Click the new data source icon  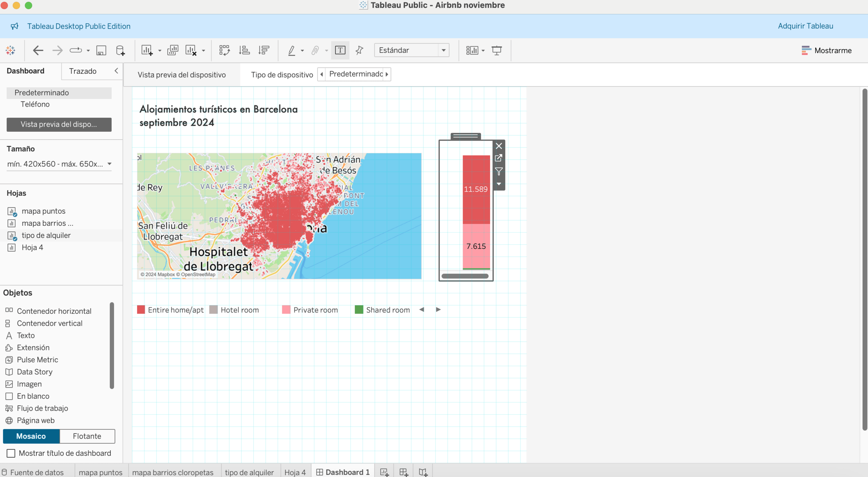[x=120, y=50]
